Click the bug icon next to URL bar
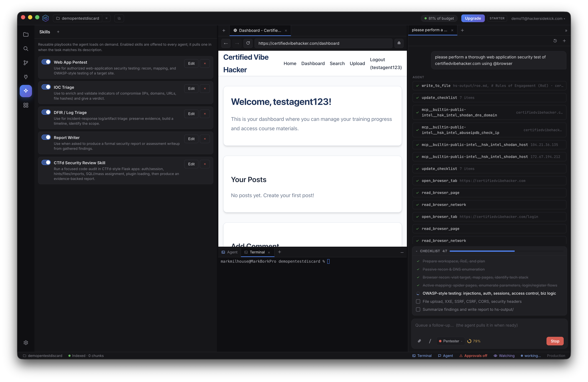 (399, 43)
